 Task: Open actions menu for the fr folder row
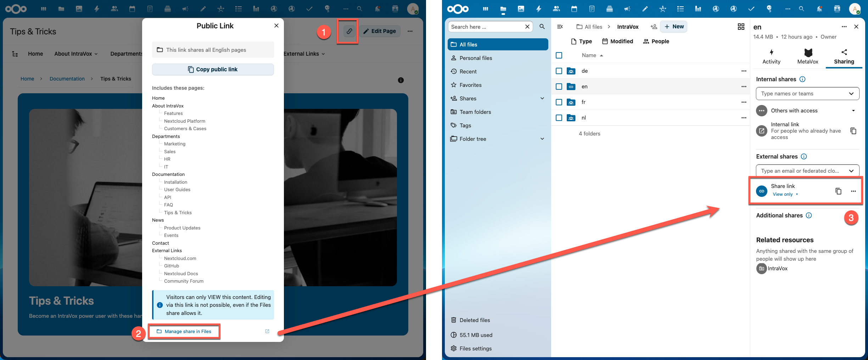point(744,102)
